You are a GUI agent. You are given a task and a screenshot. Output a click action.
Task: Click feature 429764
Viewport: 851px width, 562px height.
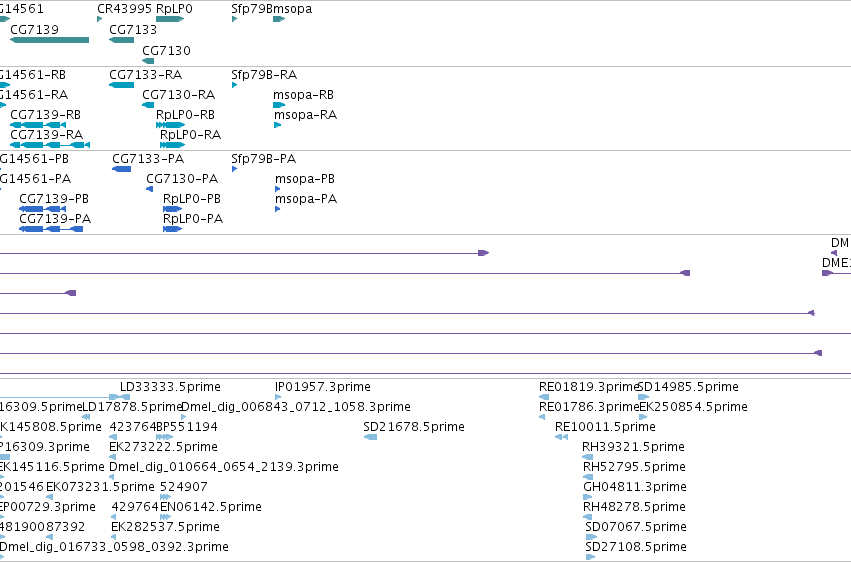click(115, 518)
